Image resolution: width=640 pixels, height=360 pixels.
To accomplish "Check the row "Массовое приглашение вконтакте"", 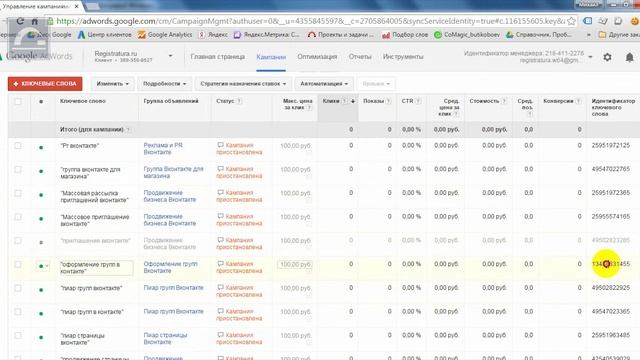I will 18,217.
